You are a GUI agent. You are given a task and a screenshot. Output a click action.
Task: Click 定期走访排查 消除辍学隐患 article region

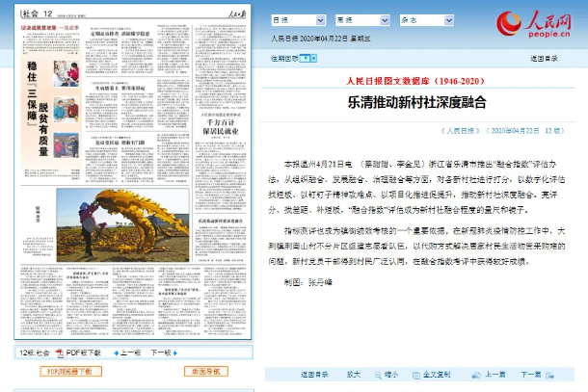(120, 50)
